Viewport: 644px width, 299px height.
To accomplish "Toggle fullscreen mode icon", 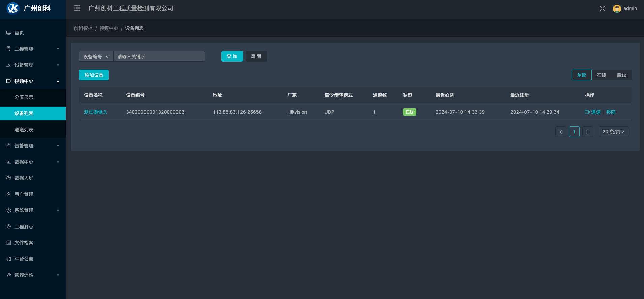I will pyautogui.click(x=602, y=9).
